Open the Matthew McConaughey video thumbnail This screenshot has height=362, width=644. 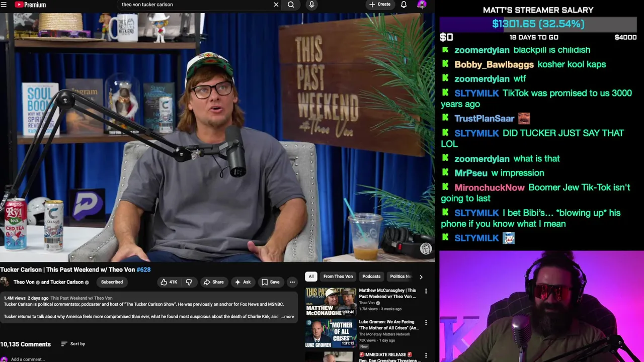click(330, 302)
